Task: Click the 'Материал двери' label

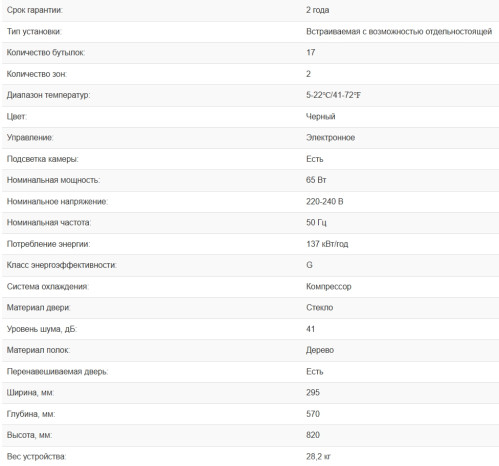Action: pyautogui.click(x=39, y=307)
